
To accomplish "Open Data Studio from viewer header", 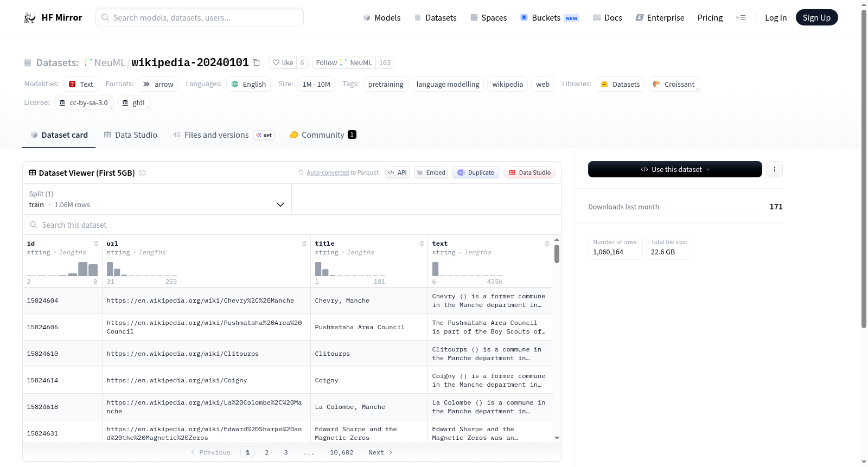I will pos(529,172).
